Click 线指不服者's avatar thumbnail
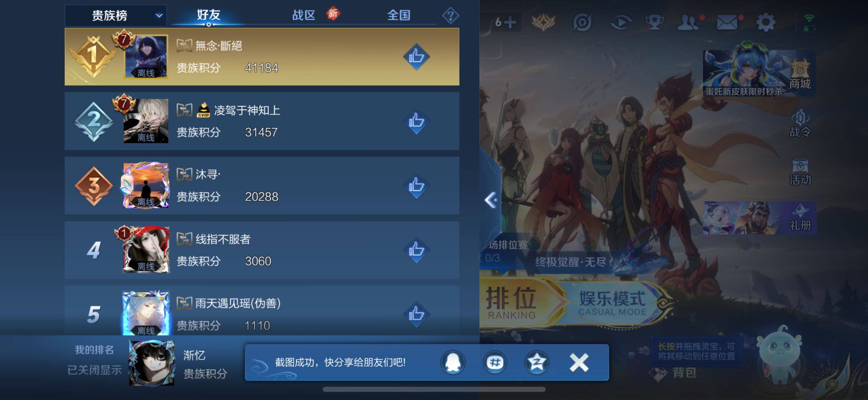This screenshot has width=868, height=400. coord(146,250)
